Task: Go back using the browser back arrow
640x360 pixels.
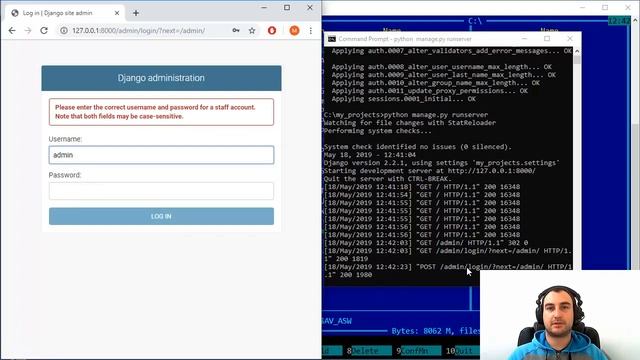Action: tap(12, 31)
